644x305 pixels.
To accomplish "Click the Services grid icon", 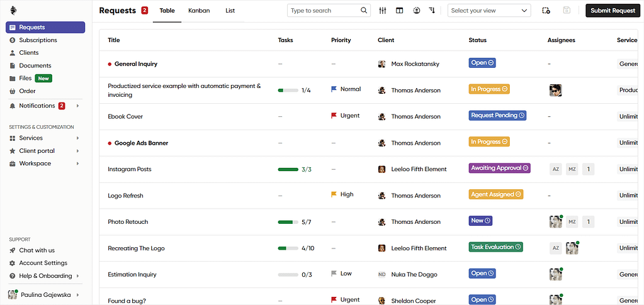I will pyautogui.click(x=13, y=138).
